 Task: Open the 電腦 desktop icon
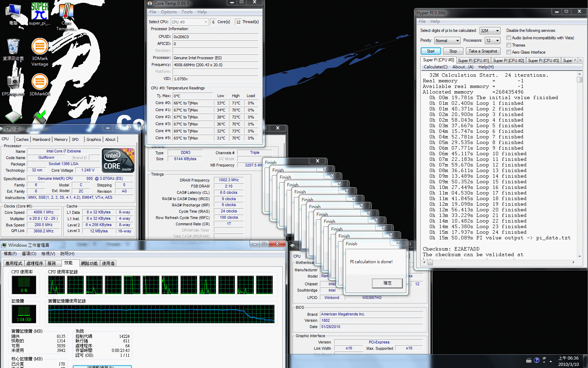coord(13,14)
